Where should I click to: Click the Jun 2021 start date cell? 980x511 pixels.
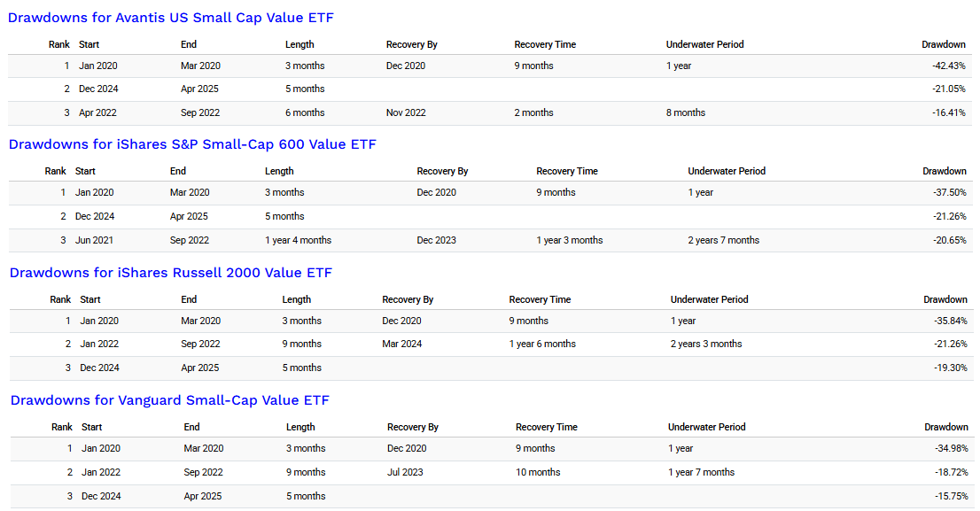click(x=95, y=240)
